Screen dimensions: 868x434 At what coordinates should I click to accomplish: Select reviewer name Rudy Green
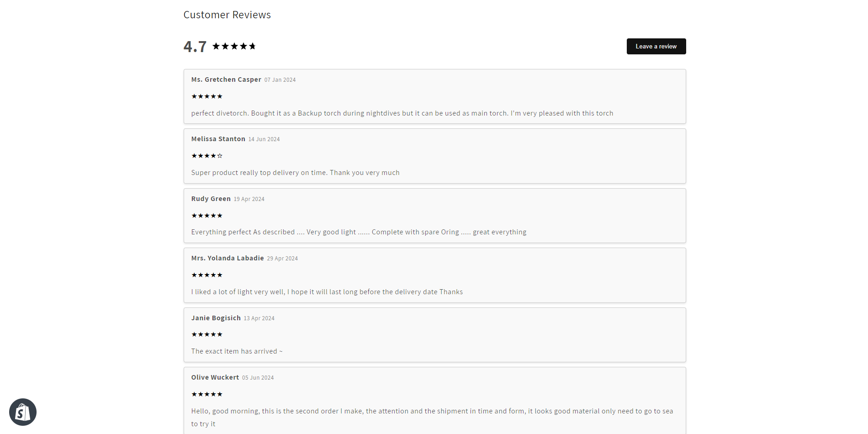click(211, 199)
